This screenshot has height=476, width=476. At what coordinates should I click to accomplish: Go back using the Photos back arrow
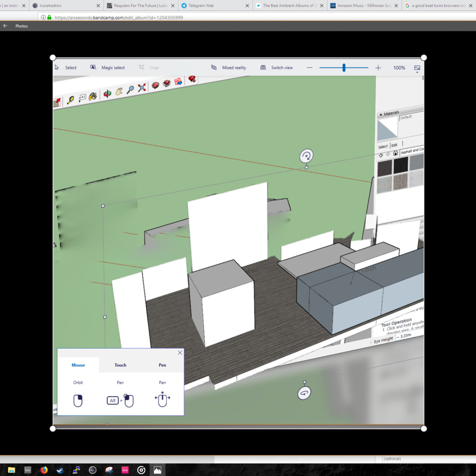(x=6, y=26)
